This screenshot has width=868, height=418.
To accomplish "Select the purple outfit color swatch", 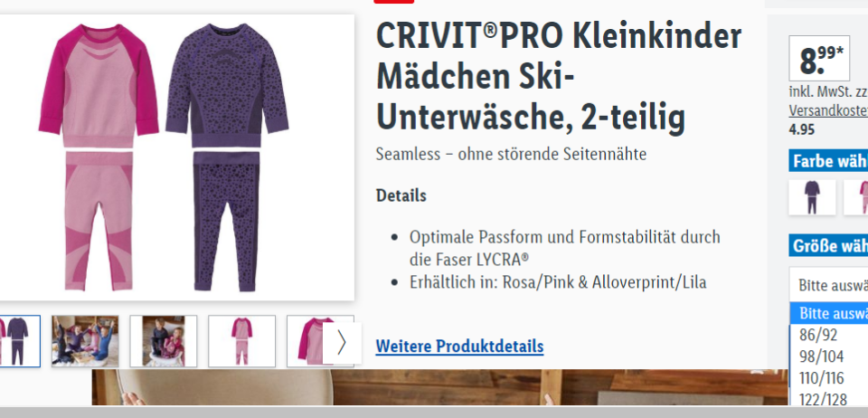I will click(x=812, y=197).
